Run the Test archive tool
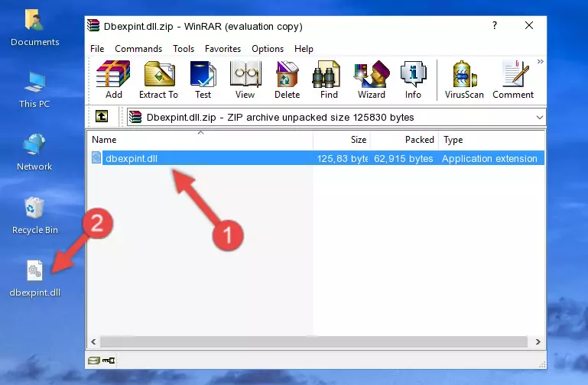The height and width of the screenshot is (385, 588). (203, 79)
